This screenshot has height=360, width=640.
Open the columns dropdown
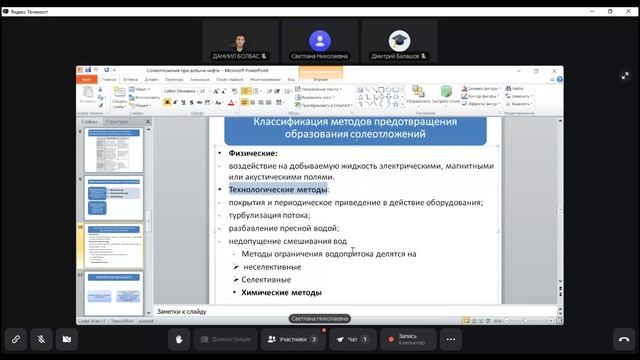click(280, 102)
